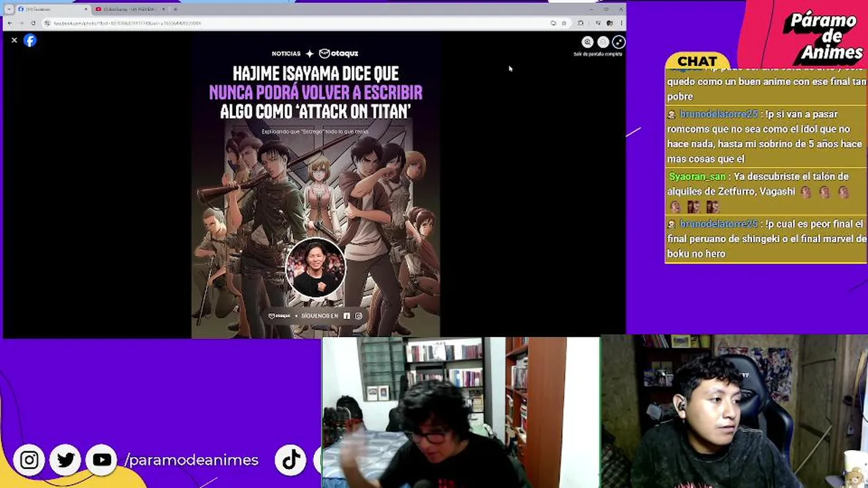The width and height of the screenshot is (868, 488).
Task: Click the TikTok icon in stream overlay
Action: click(x=291, y=460)
